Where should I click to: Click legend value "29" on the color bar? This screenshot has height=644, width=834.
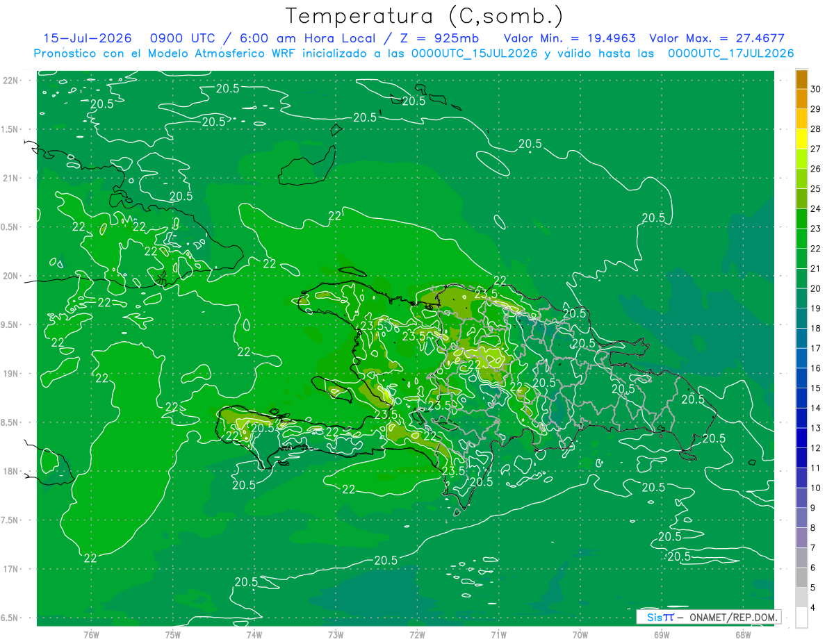(816, 109)
